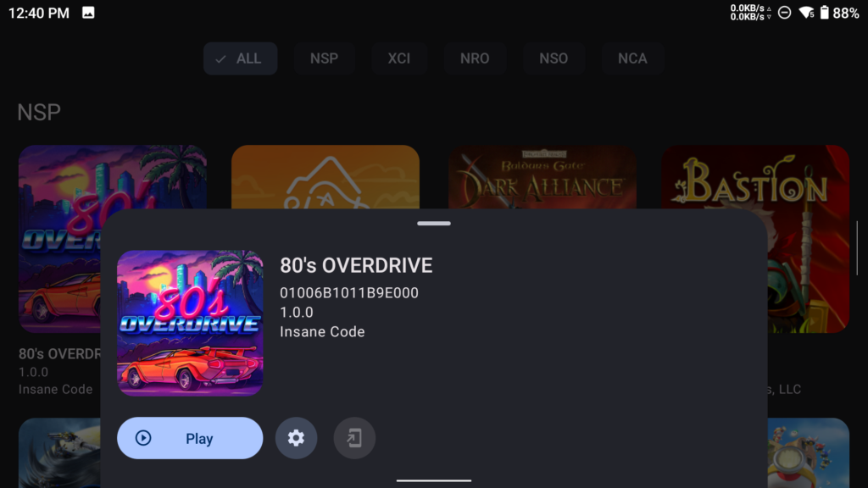Tap the battery status icon
Screen dimensions: 868x488
824,12
